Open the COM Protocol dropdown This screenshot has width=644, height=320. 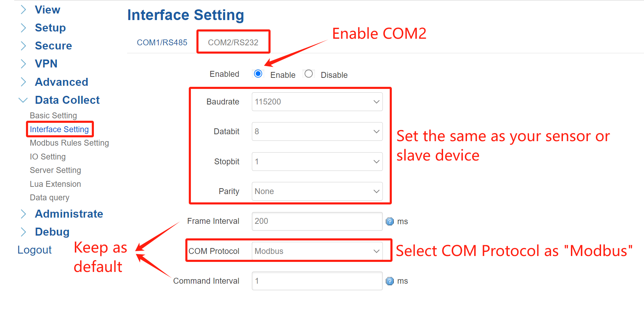pyautogui.click(x=317, y=251)
